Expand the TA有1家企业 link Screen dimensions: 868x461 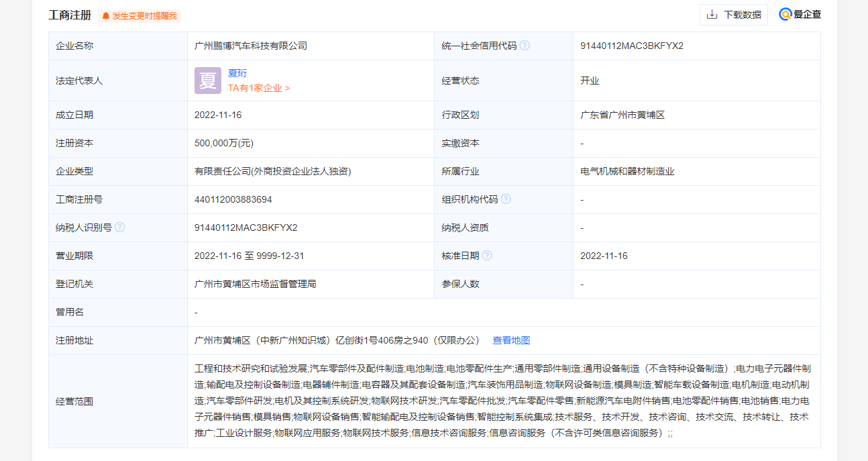pyautogui.click(x=258, y=88)
